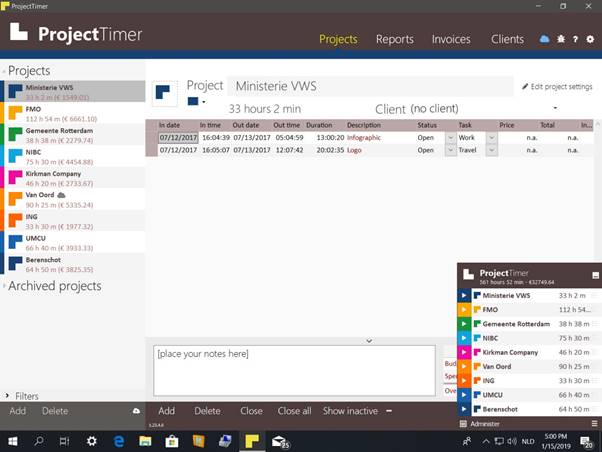Click In date cell 07/12/2017 of Infographic row
602x452 pixels.
tap(178, 137)
